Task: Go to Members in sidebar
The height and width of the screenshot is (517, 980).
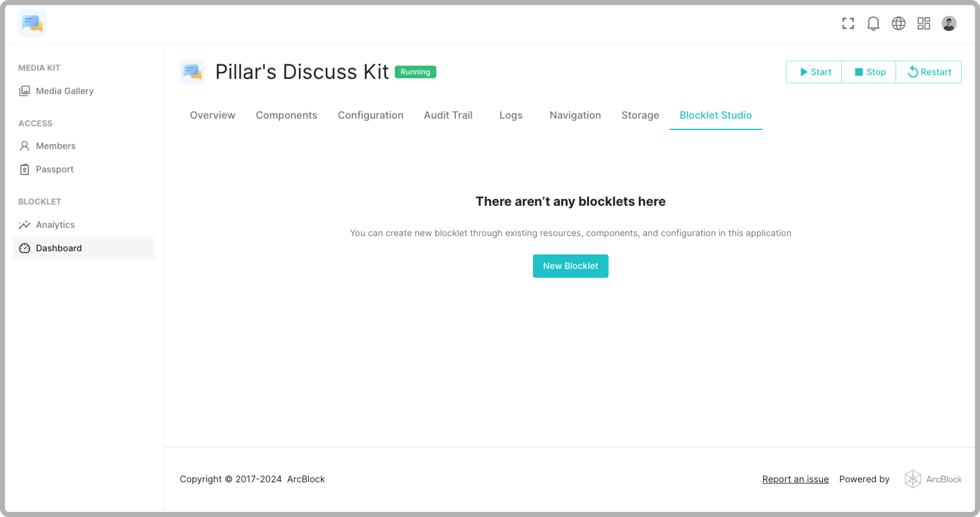Action: (55, 146)
